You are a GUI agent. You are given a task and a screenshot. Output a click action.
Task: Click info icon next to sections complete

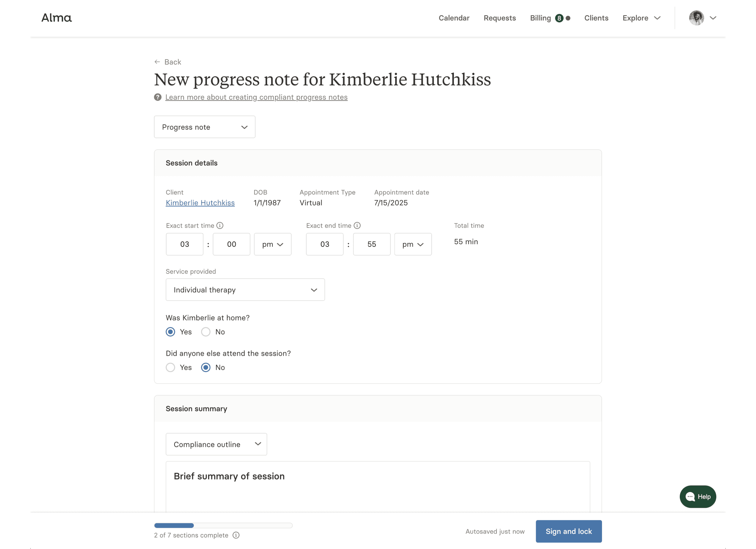pos(236,535)
